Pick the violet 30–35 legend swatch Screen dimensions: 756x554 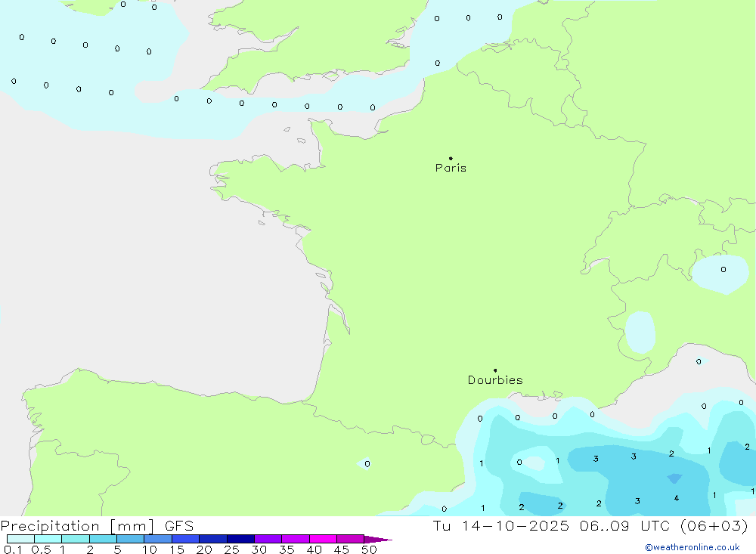tap(268, 539)
